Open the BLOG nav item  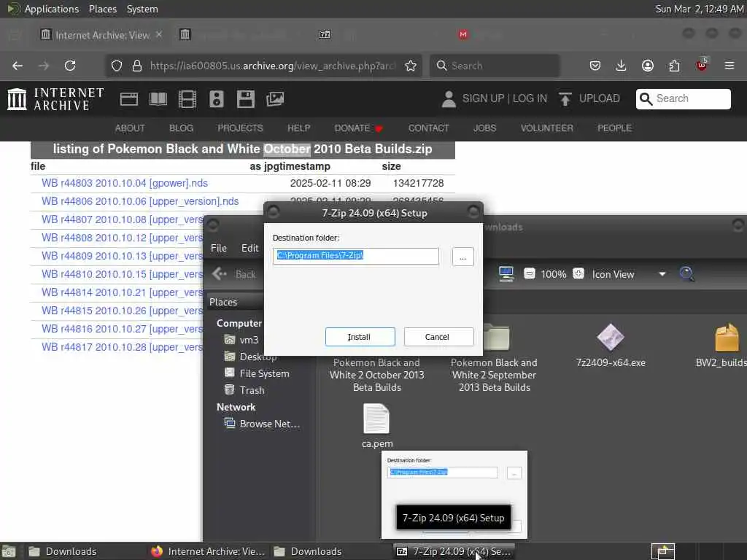182,128
